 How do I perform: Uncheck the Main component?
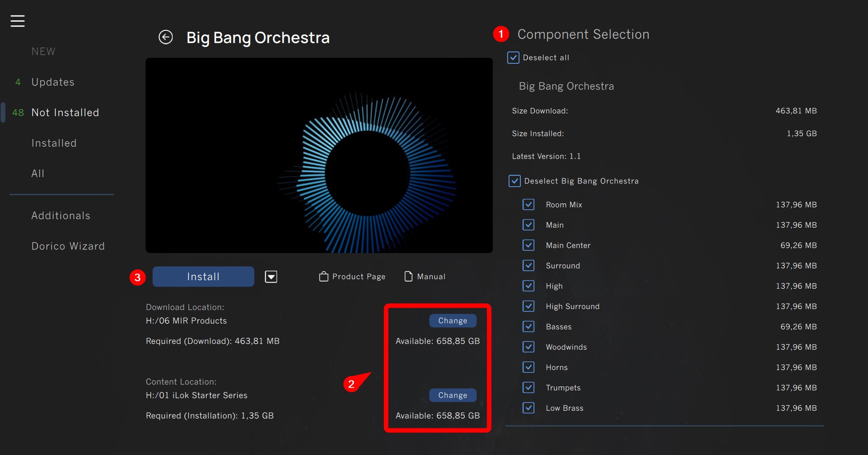pos(528,225)
